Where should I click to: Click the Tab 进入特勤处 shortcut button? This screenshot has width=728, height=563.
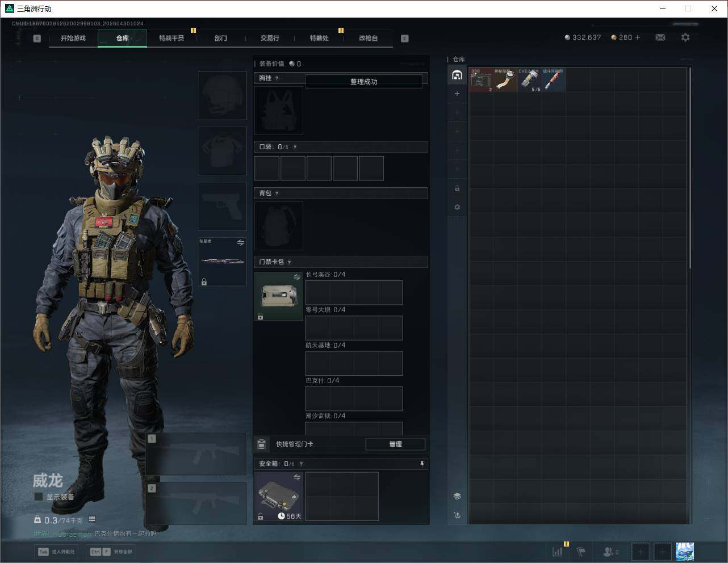57,552
